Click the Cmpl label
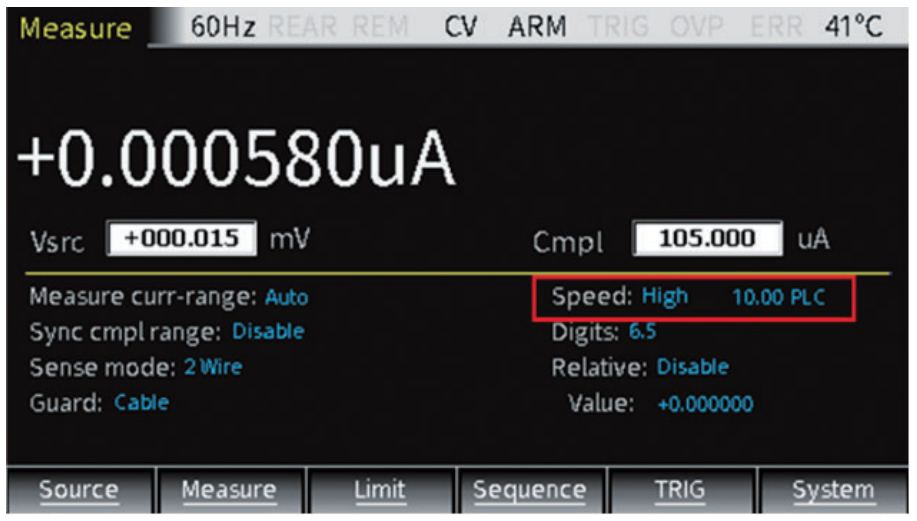This screenshot has height=521, width=917. (567, 242)
